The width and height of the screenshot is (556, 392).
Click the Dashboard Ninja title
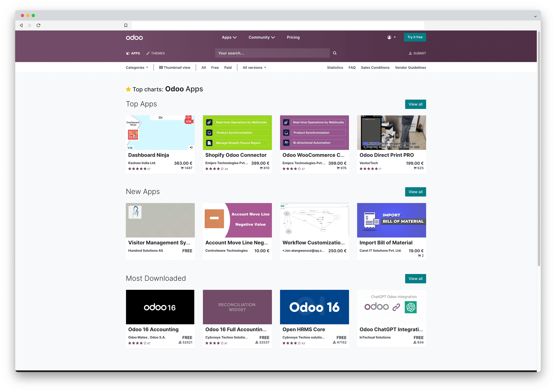(148, 155)
